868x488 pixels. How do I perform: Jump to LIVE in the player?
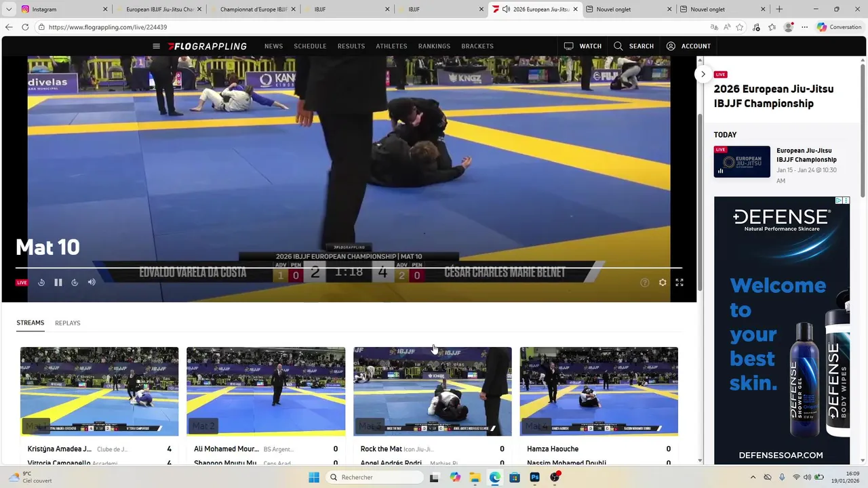coord(22,283)
